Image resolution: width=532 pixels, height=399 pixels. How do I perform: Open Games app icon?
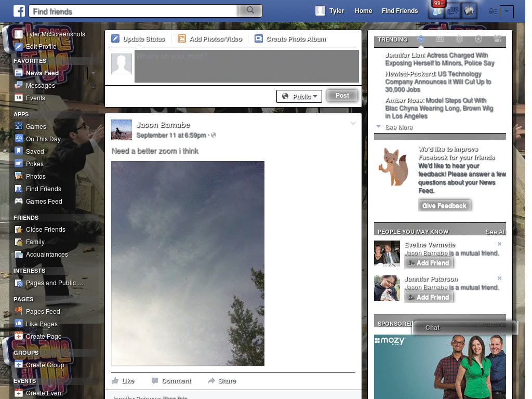click(x=19, y=126)
